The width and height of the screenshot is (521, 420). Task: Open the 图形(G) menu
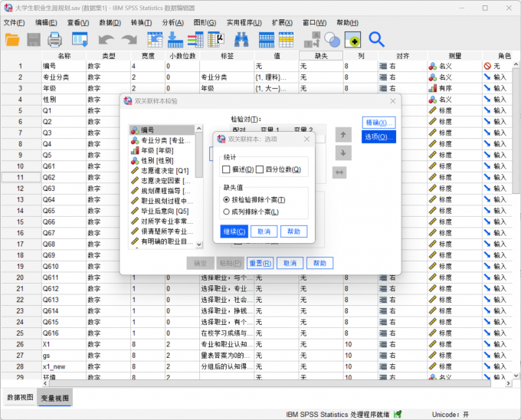pyautogui.click(x=205, y=22)
